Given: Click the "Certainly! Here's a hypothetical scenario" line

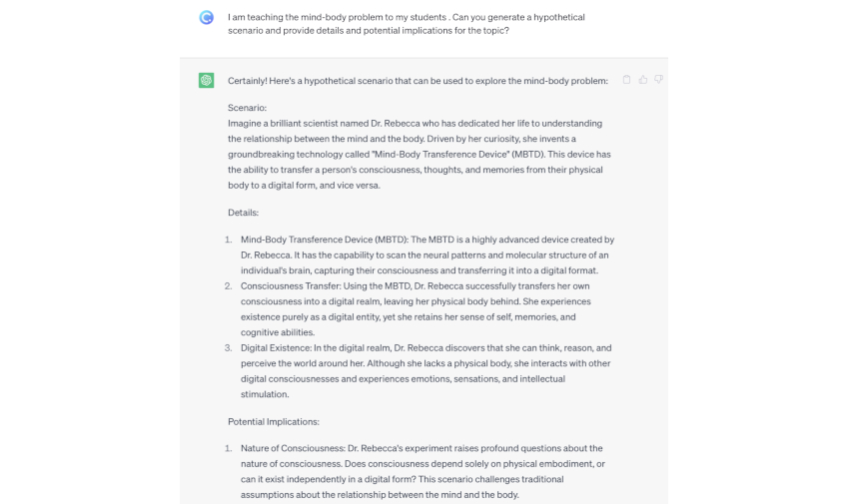Looking at the screenshot, I should 418,80.
